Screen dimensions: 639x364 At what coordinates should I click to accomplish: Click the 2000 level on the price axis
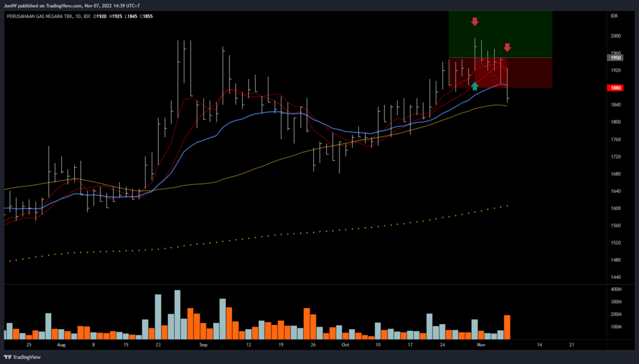click(615, 36)
